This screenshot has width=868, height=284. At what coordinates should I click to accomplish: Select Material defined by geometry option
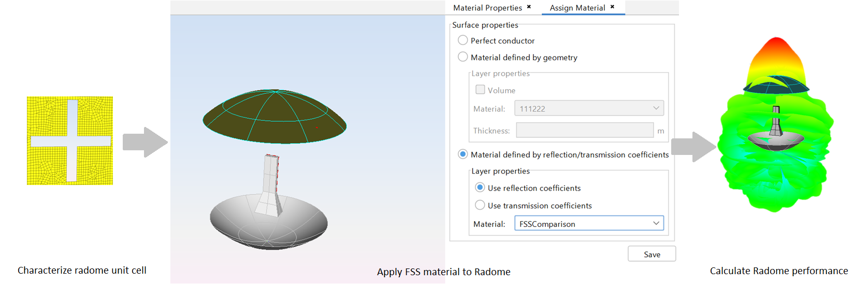pos(463,57)
